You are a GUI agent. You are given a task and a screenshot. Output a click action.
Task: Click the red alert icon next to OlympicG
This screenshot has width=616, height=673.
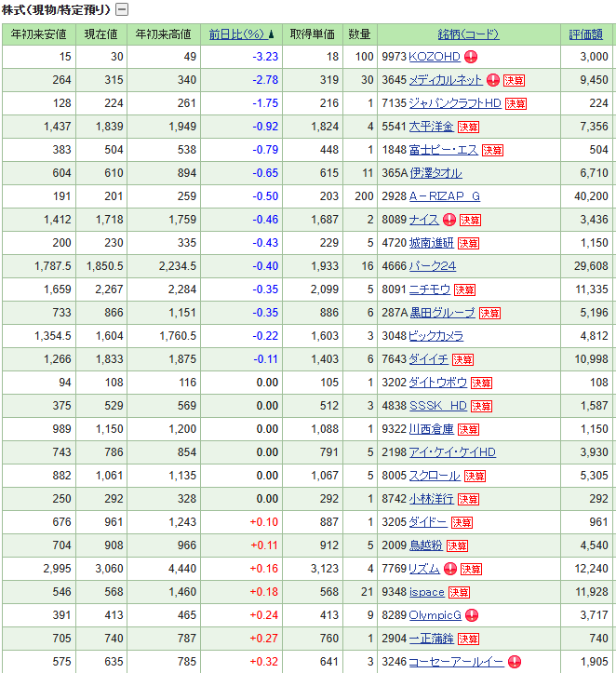pos(472,615)
